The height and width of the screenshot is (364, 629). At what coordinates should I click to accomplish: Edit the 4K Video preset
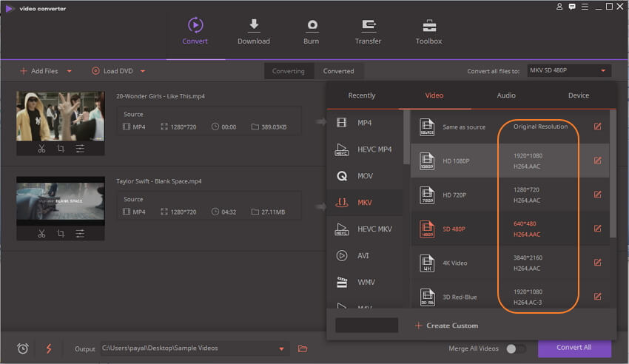(x=597, y=263)
